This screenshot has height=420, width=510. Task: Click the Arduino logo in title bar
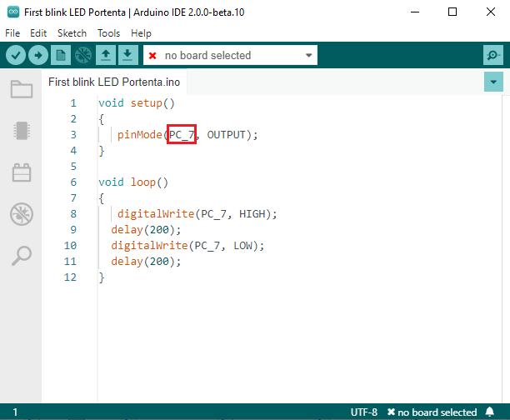coord(13,12)
